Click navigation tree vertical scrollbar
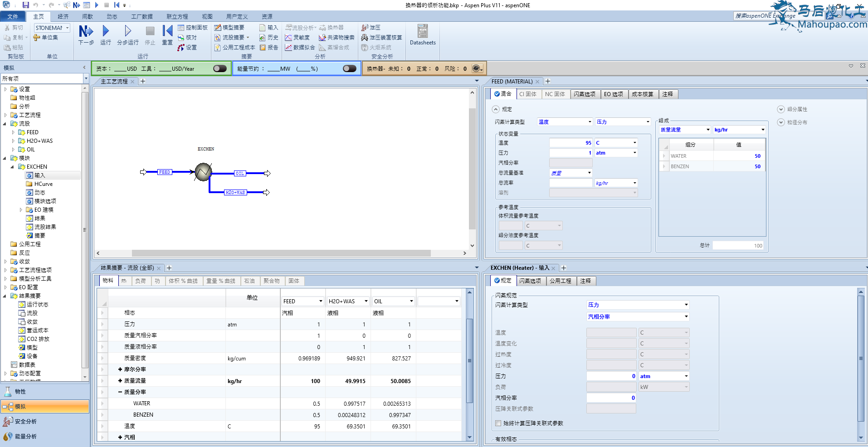Image resolution: width=868 pixels, height=447 pixels. coord(84,229)
